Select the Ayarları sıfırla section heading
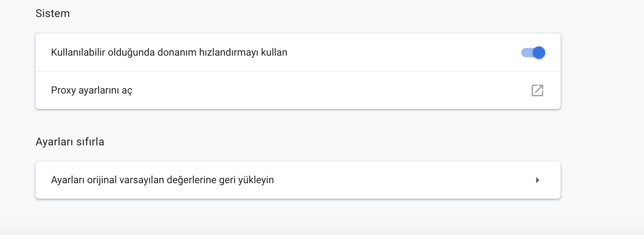This screenshot has height=235, width=644. coord(69,141)
